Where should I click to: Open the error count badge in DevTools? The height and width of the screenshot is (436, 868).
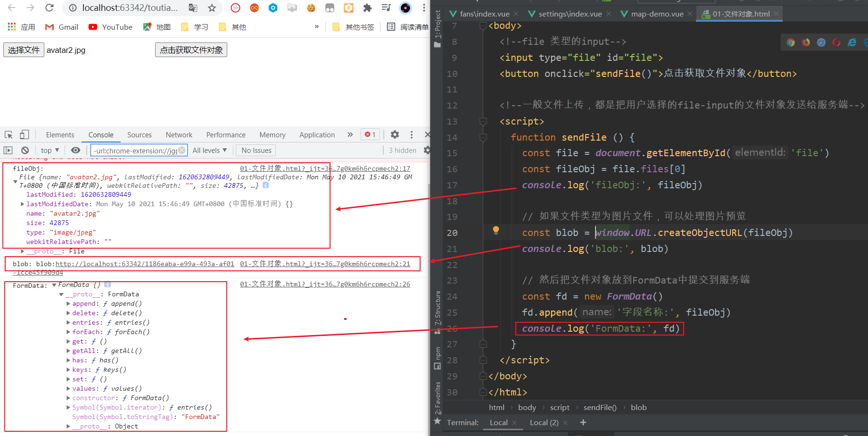(370, 134)
